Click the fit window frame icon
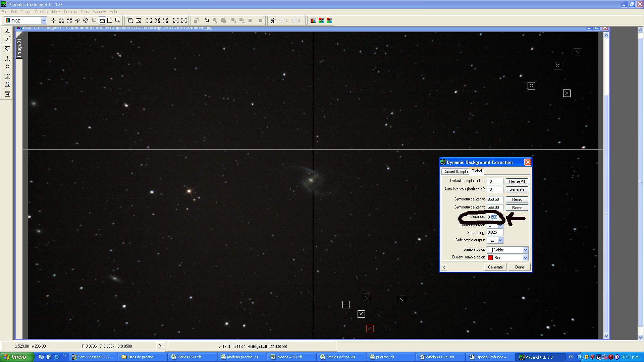This screenshot has height=362, width=644. pyautogui.click(x=130, y=20)
